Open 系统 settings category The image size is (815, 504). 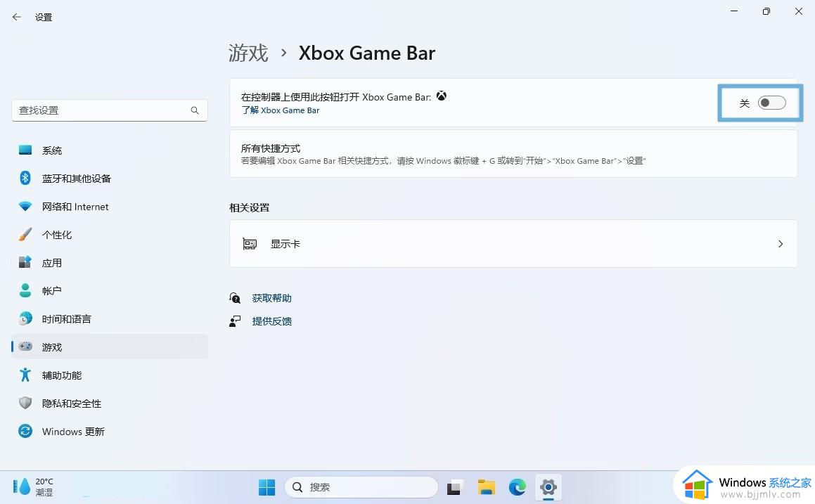tap(110, 150)
